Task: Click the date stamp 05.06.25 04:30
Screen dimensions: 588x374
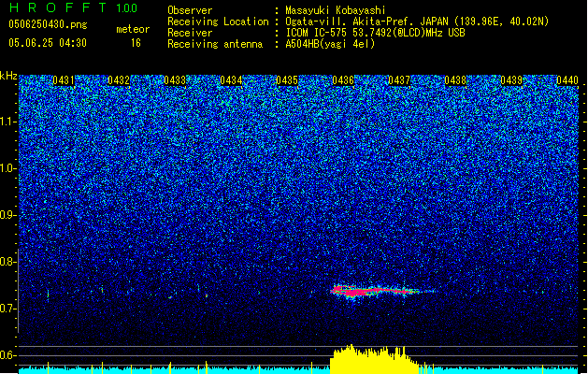Action: click(48, 43)
